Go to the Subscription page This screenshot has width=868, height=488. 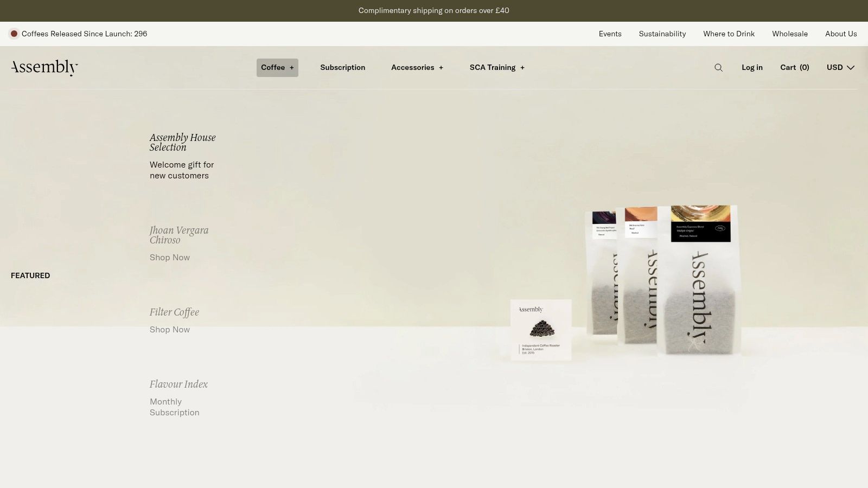(x=342, y=68)
